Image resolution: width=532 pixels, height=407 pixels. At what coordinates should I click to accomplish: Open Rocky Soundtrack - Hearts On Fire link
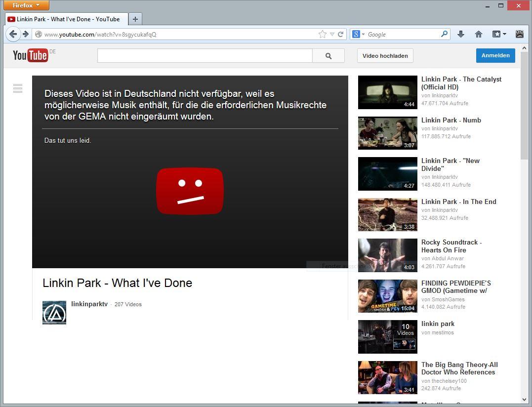coord(451,246)
